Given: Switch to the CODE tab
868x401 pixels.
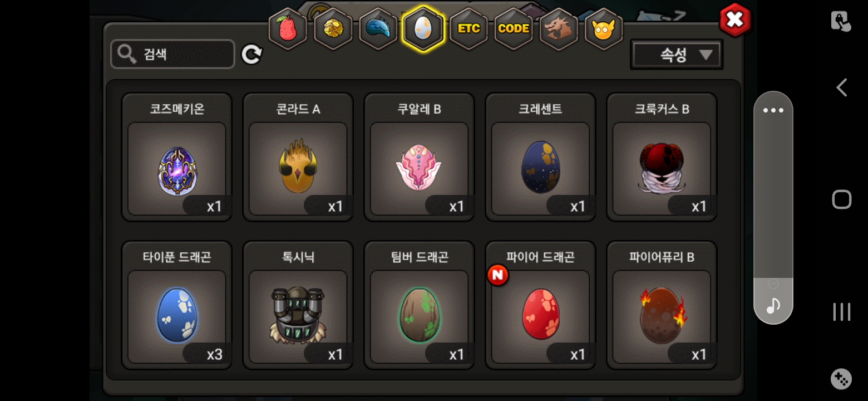Looking at the screenshot, I should tap(514, 29).
